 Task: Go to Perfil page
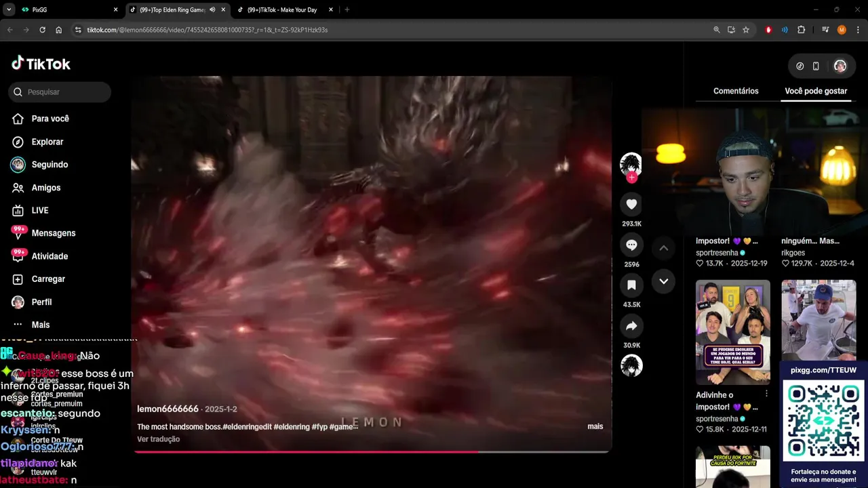coord(41,302)
